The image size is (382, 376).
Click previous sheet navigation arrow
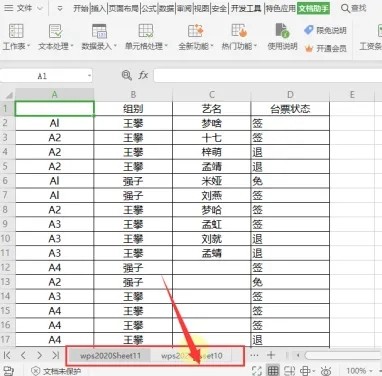[23, 355]
